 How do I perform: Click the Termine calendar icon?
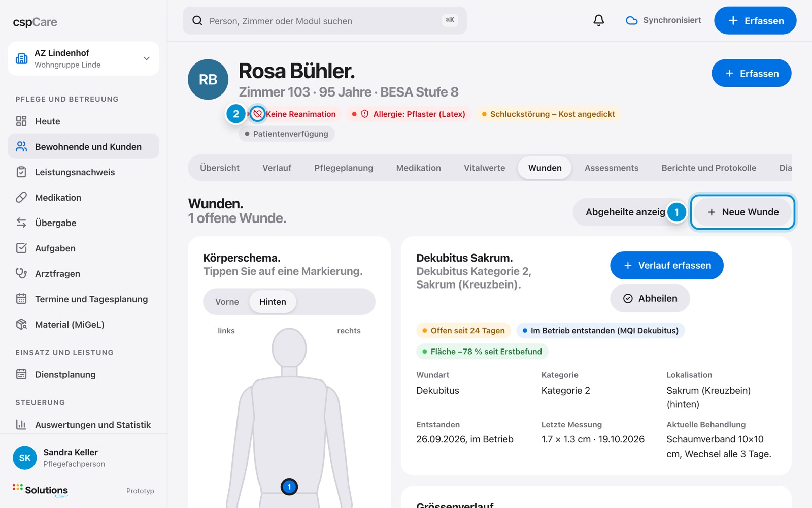21,299
